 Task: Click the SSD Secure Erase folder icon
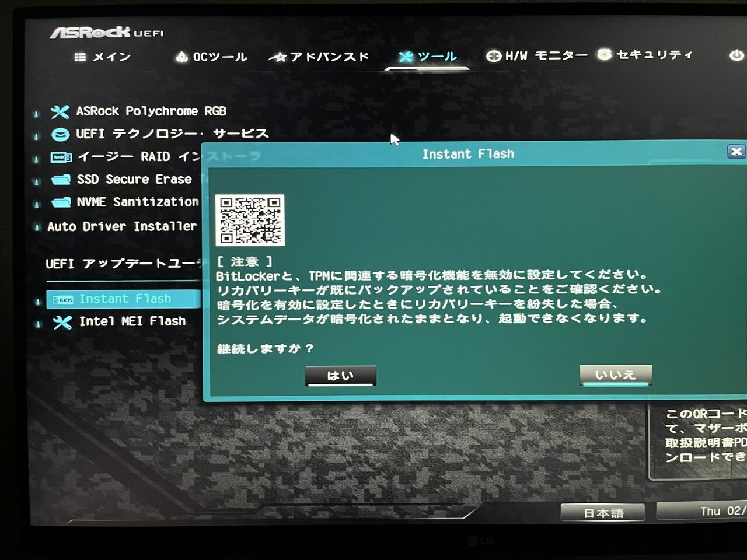point(61,180)
